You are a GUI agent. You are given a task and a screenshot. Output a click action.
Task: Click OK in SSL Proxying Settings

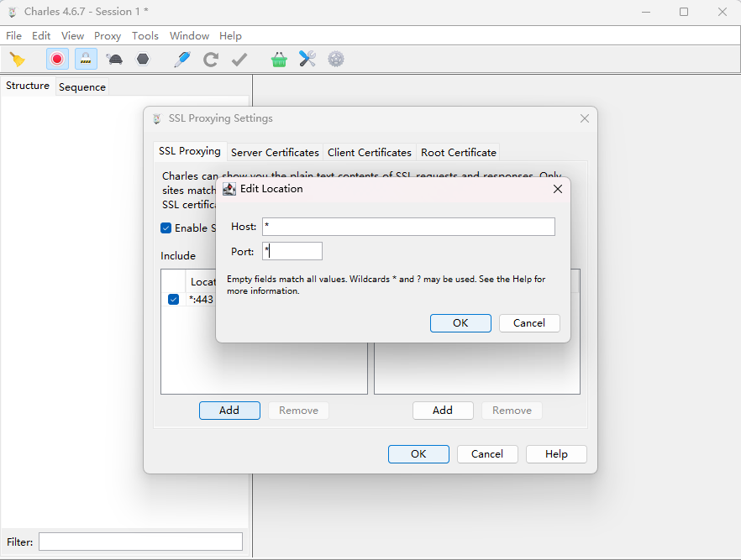418,453
